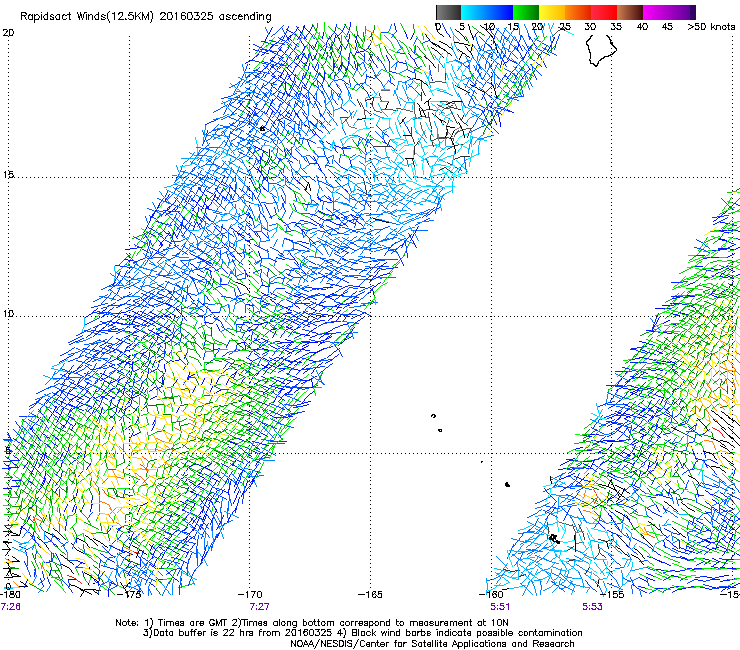Click the cyan-to-blue 5-15 knot legend segment

pos(487,12)
